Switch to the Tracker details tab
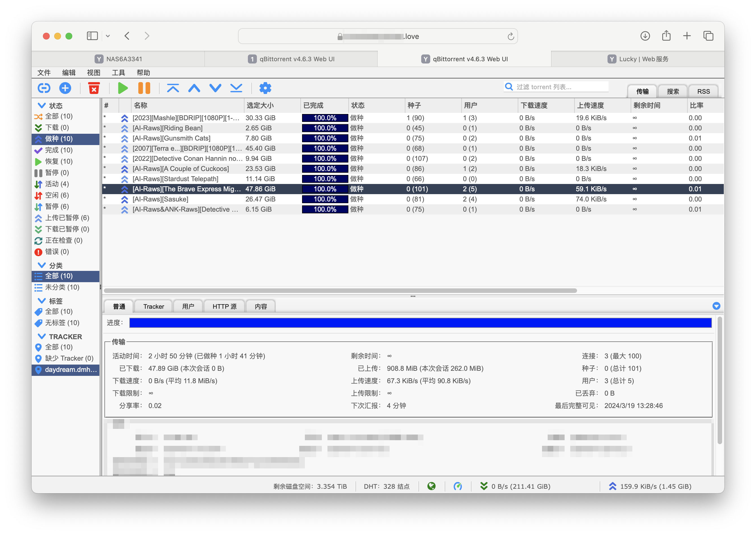The height and width of the screenshot is (535, 756). click(154, 306)
